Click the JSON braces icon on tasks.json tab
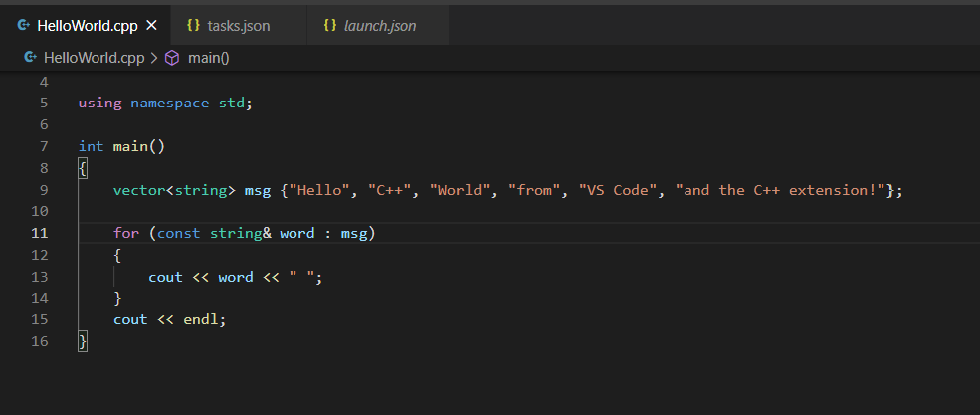 (x=193, y=26)
